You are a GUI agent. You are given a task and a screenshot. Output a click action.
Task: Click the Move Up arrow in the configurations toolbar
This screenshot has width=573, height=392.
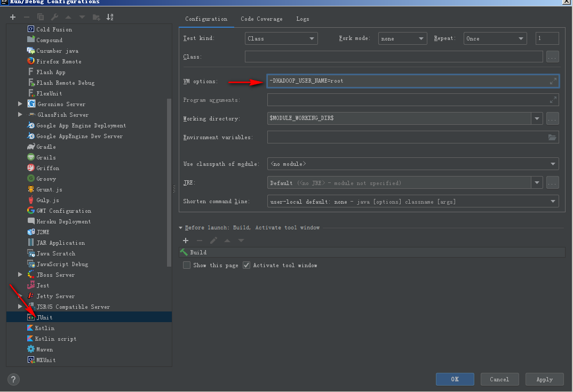(68, 17)
